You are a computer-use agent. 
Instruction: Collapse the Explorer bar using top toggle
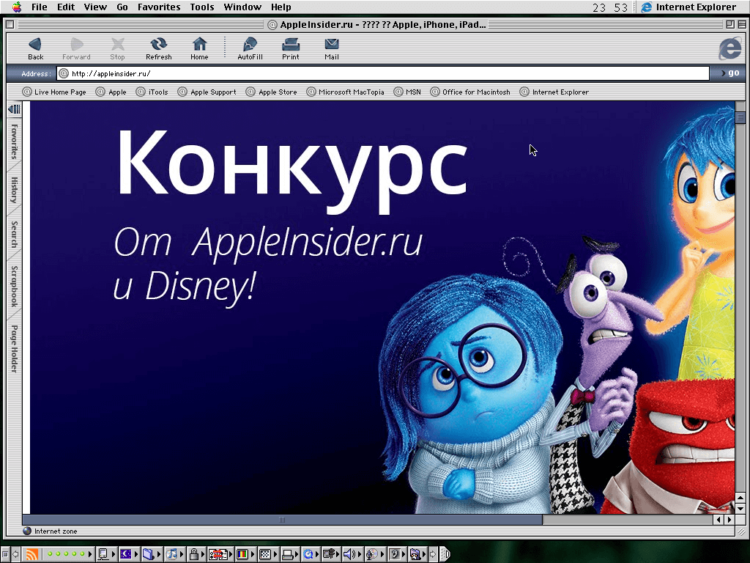tap(14, 110)
